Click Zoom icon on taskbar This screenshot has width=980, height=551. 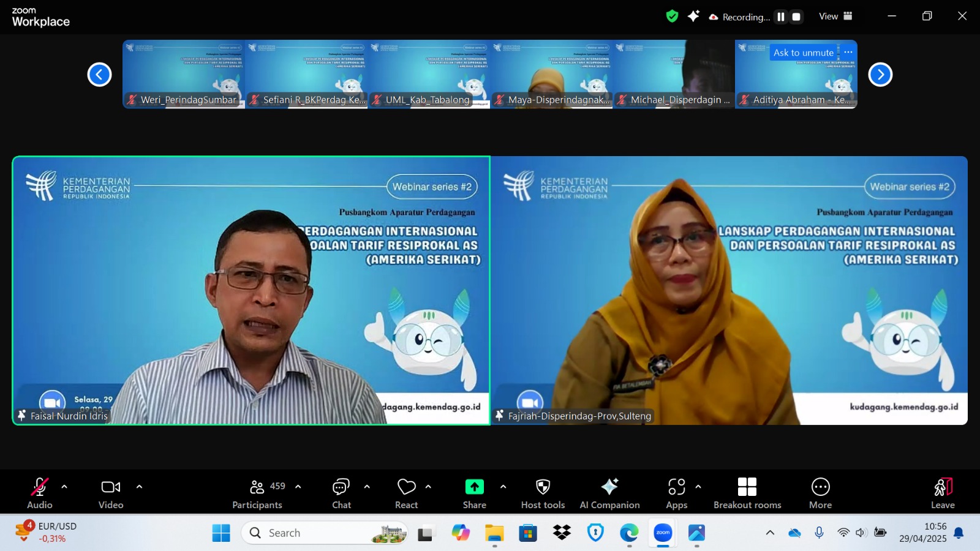tap(663, 533)
